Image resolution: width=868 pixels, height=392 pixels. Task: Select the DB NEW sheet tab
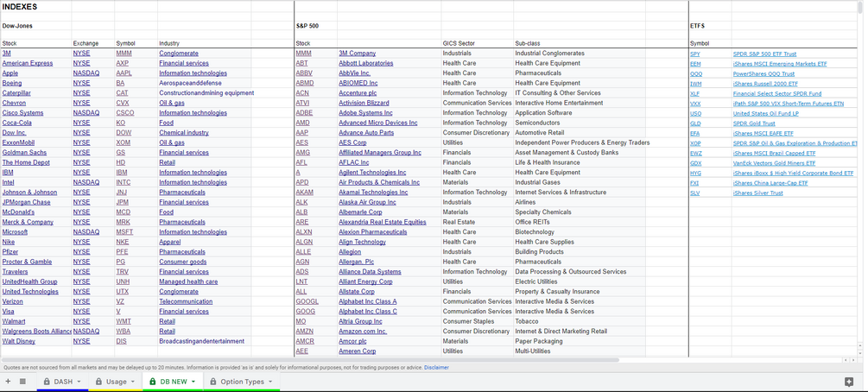point(173,382)
